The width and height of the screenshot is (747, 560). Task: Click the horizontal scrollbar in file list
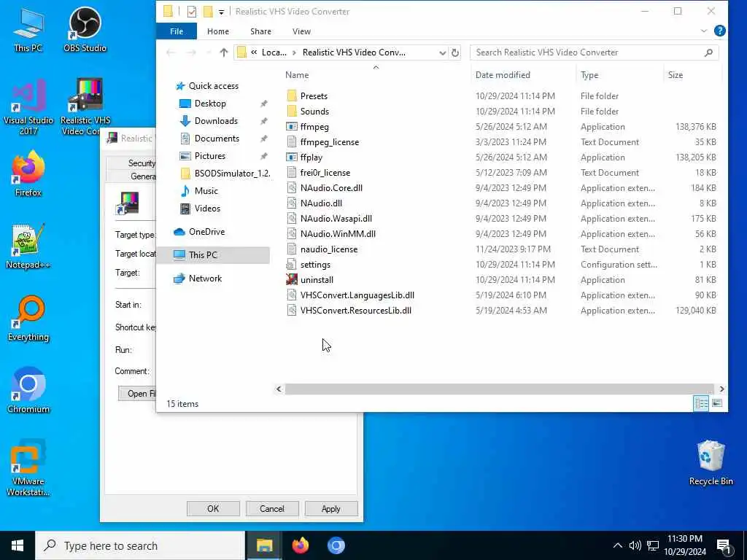pyautogui.click(x=499, y=389)
